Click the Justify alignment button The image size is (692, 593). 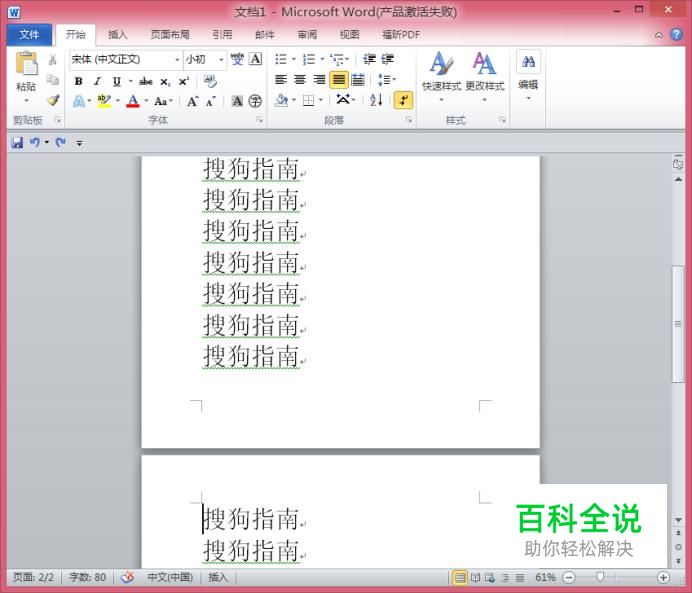338,80
